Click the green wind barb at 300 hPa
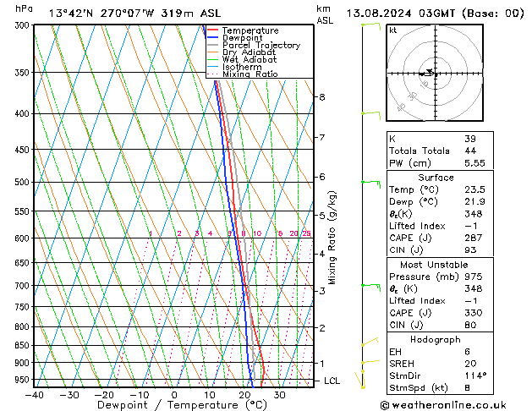 (x=370, y=26)
